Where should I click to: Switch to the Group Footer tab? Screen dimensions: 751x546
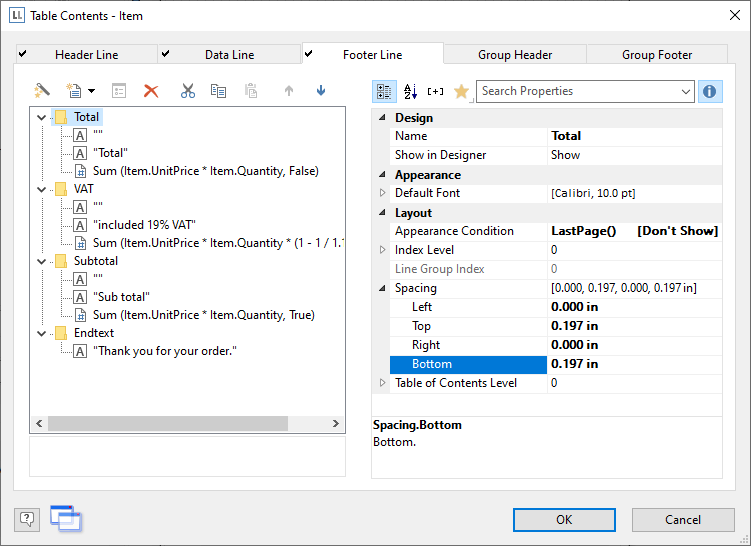(x=657, y=55)
